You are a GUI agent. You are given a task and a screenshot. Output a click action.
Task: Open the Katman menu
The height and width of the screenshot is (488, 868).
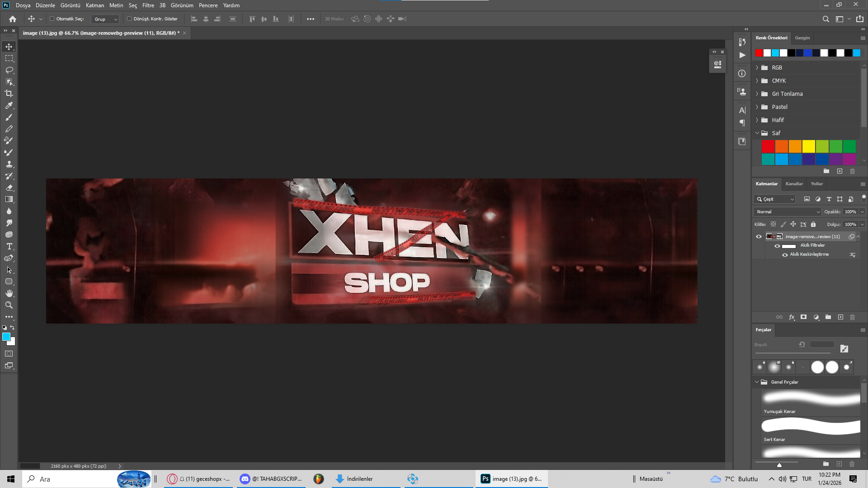click(95, 5)
